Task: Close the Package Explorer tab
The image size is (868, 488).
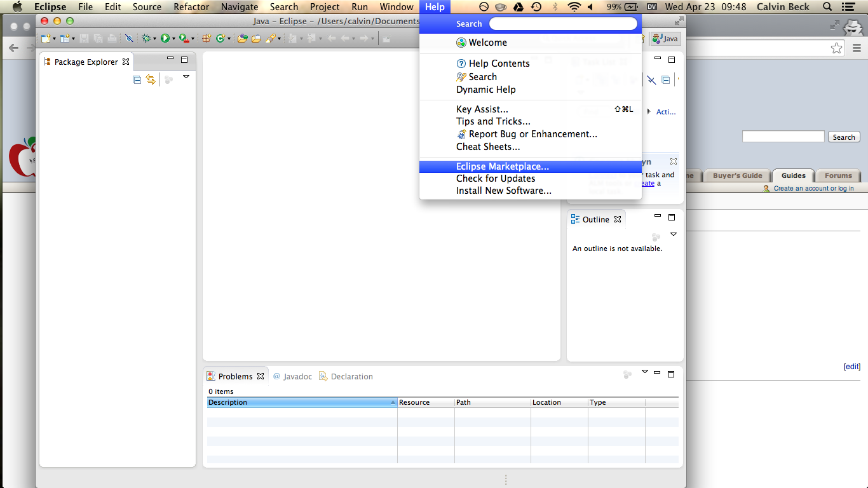Action: click(126, 62)
